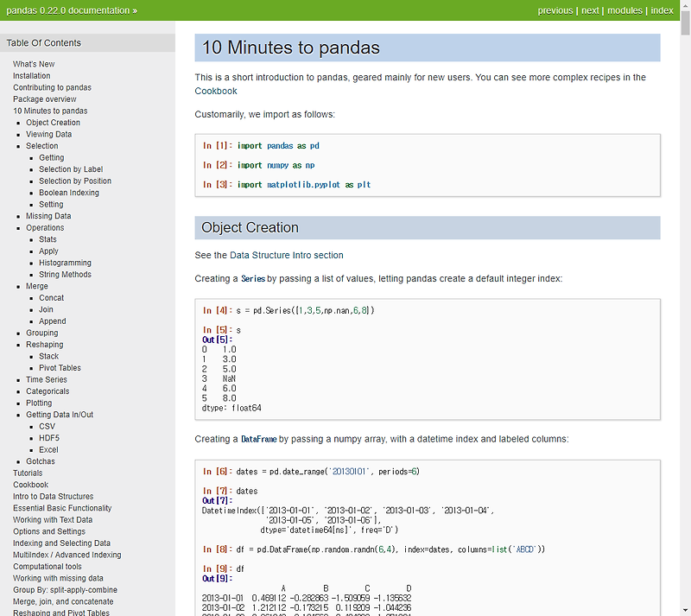Open Setting subsection link

point(51,205)
